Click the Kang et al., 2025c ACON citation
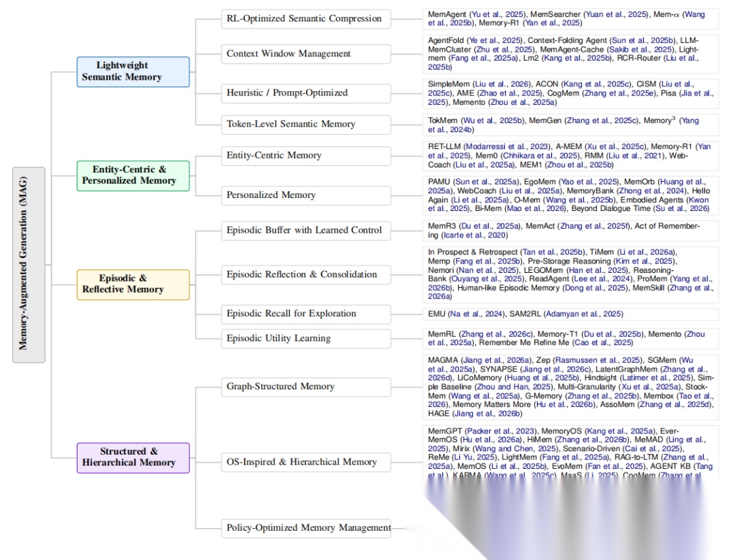Viewport: 735px width, 560px height. (598, 84)
